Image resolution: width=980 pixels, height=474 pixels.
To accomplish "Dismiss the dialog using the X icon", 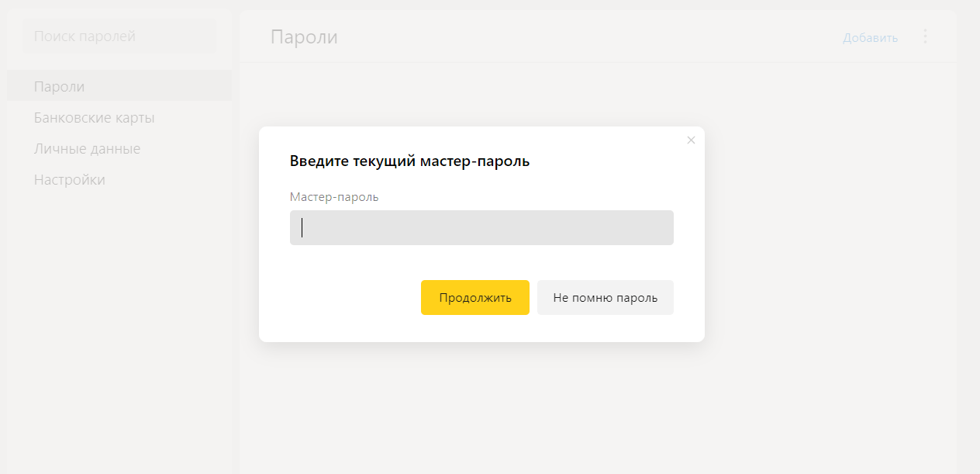I will click(691, 140).
